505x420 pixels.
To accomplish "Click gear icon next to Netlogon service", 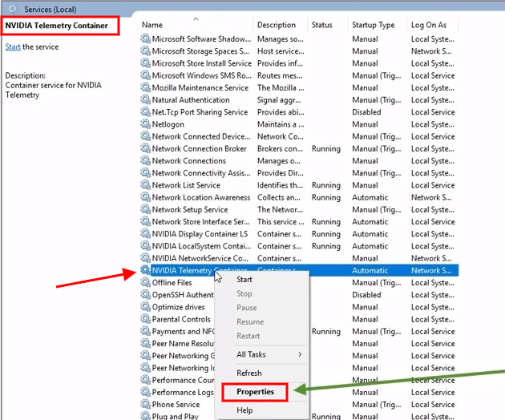I will [x=145, y=124].
